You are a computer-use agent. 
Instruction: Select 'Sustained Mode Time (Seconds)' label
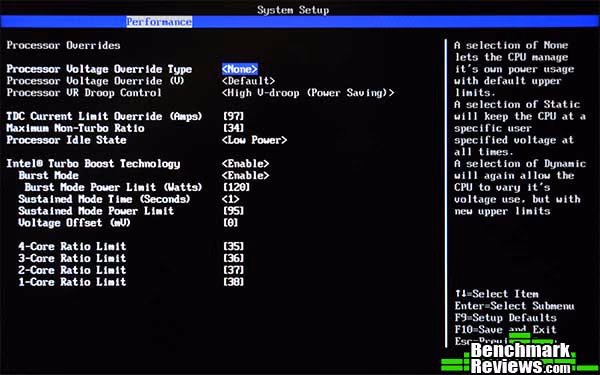(x=104, y=199)
